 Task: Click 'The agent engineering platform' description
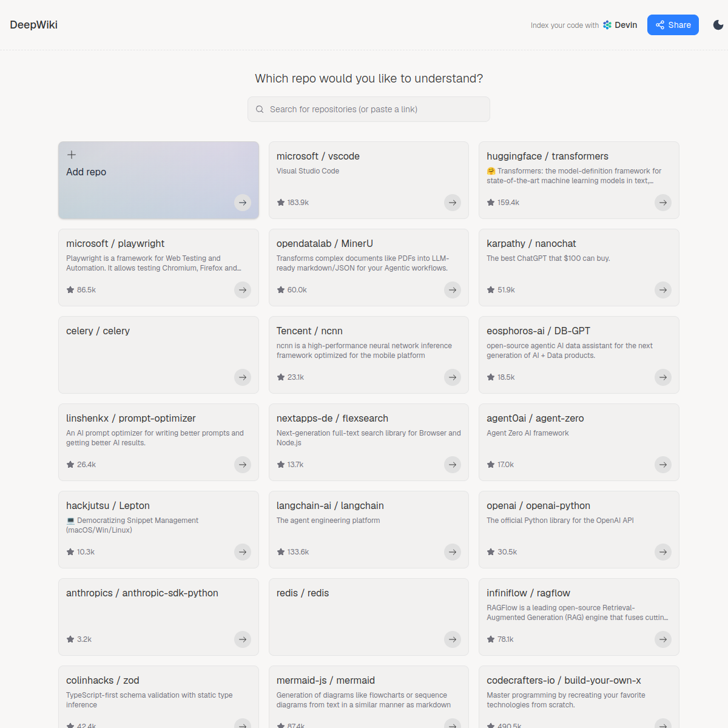[328, 521]
